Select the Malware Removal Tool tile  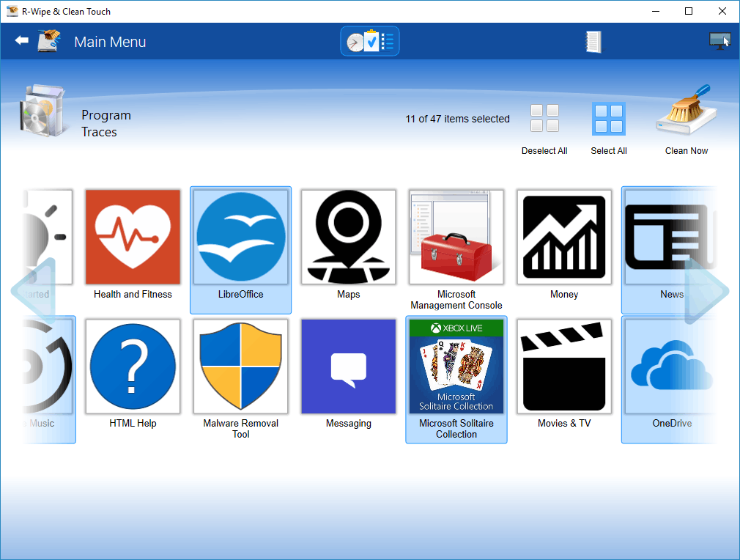click(x=241, y=380)
